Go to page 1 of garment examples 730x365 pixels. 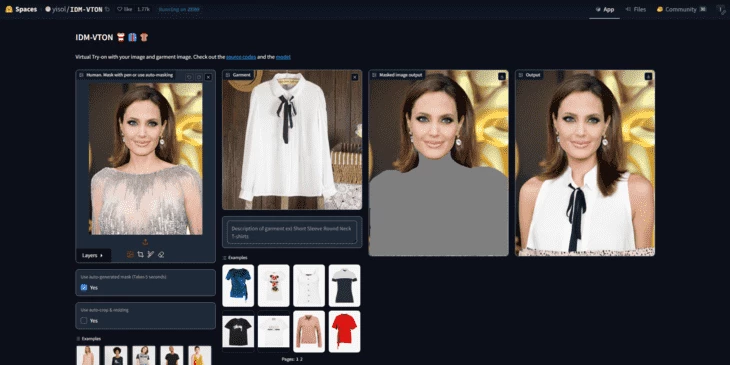pyautogui.click(x=297, y=359)
